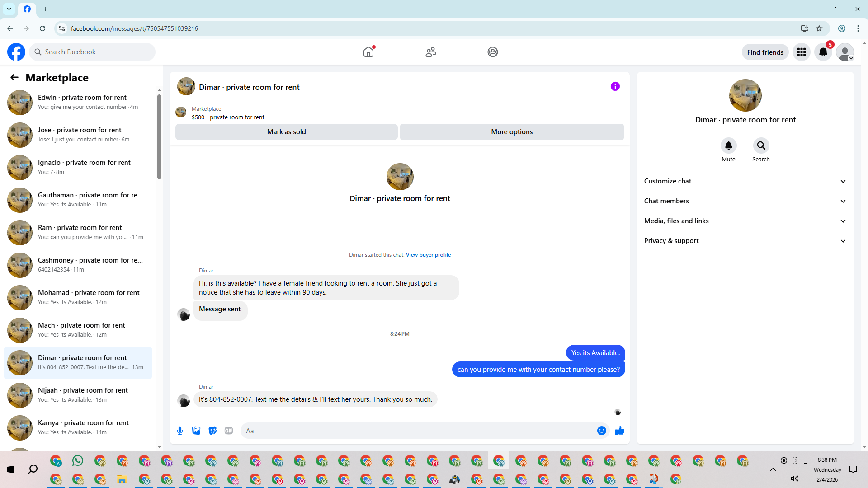
Task: Open the Facebook notifications bell
Action: pos(823,52)
